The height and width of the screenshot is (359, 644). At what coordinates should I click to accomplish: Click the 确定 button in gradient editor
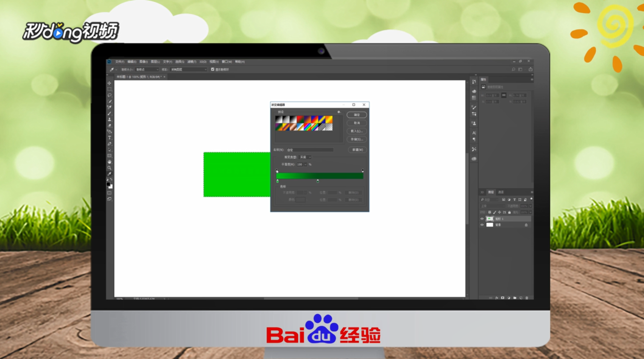pyautogui.click(x=357, y=115)
